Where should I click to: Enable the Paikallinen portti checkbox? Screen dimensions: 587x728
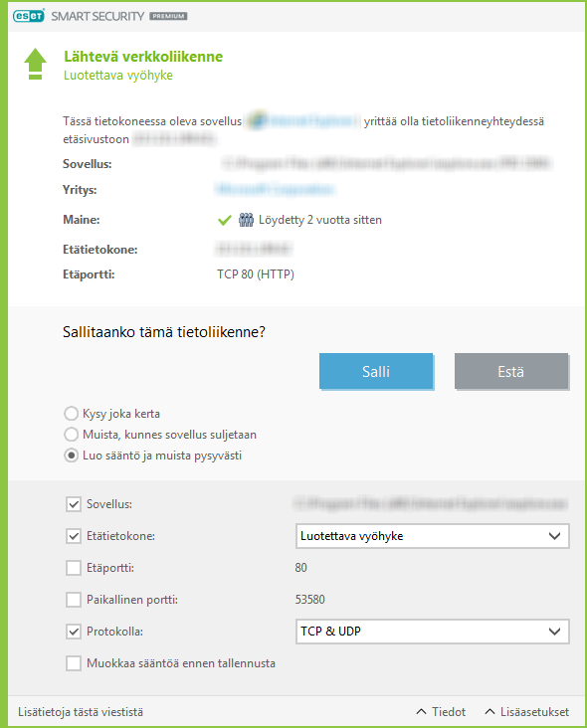point(74,600)
